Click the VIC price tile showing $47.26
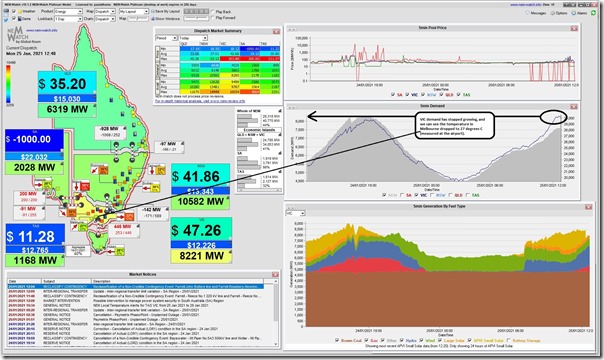Screen dimensions: 604x360 coord(201,230)
